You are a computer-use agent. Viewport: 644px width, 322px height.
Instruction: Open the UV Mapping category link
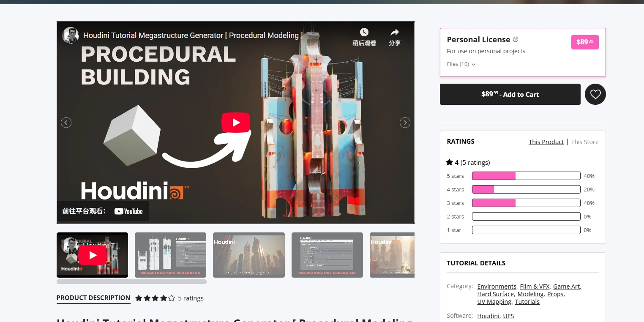point(494,302)
